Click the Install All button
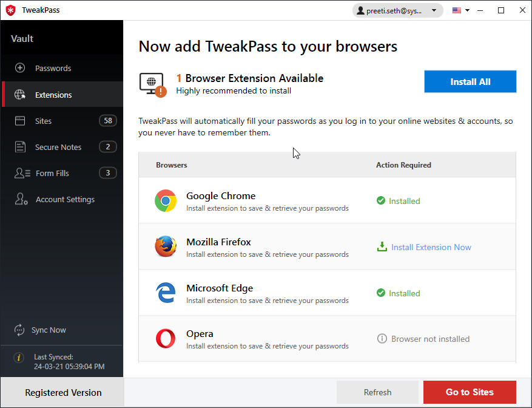The width and height of the screenshot is (532, 408). [470, 81]
